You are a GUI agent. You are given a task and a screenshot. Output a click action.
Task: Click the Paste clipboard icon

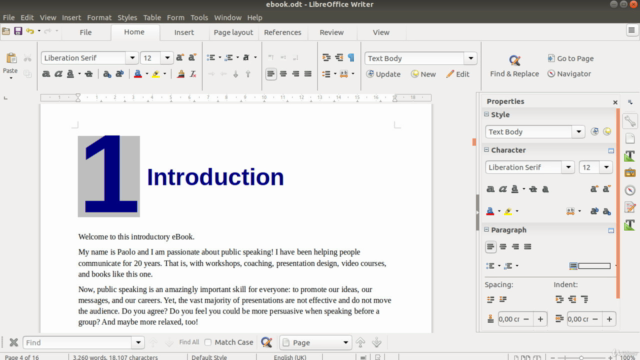11,58
